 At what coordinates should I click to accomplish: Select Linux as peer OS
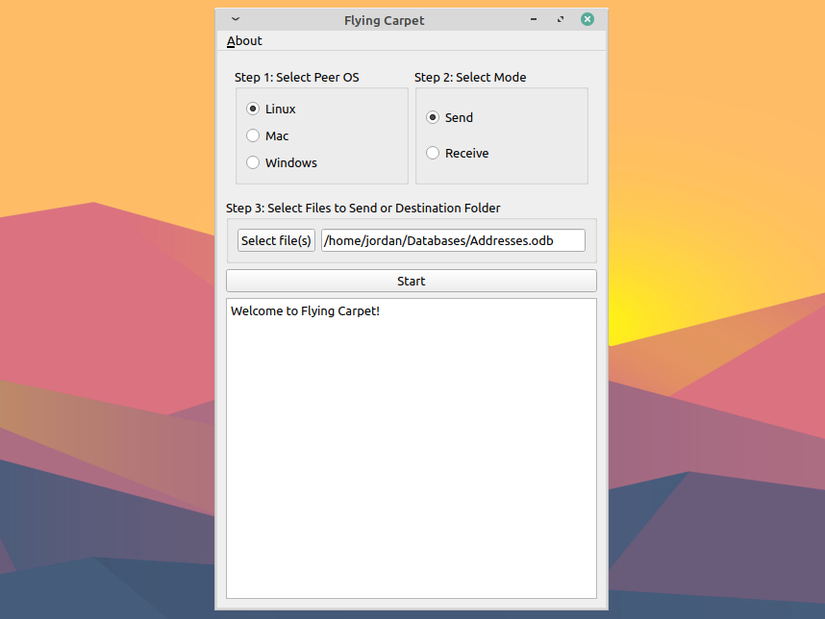pos(271,109)
